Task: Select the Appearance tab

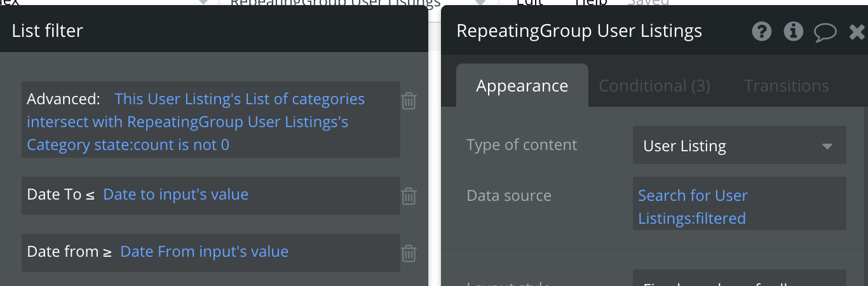Action: [522, 86]
